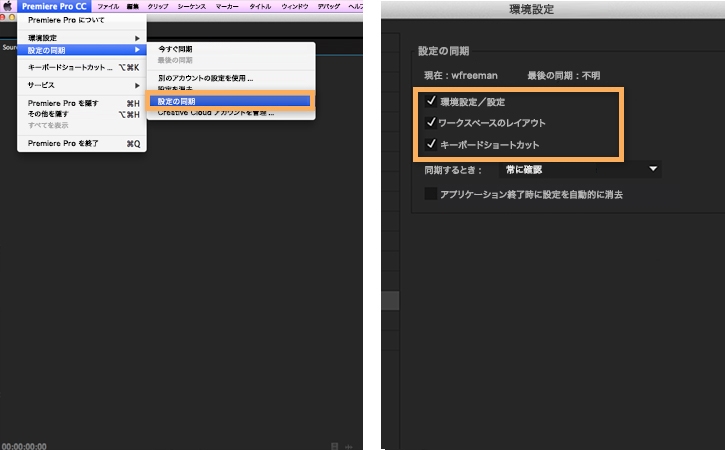Open the ウィンドウ menu
Image resolution: width=725 pixels, height=450 pixels.
point(295,6)
